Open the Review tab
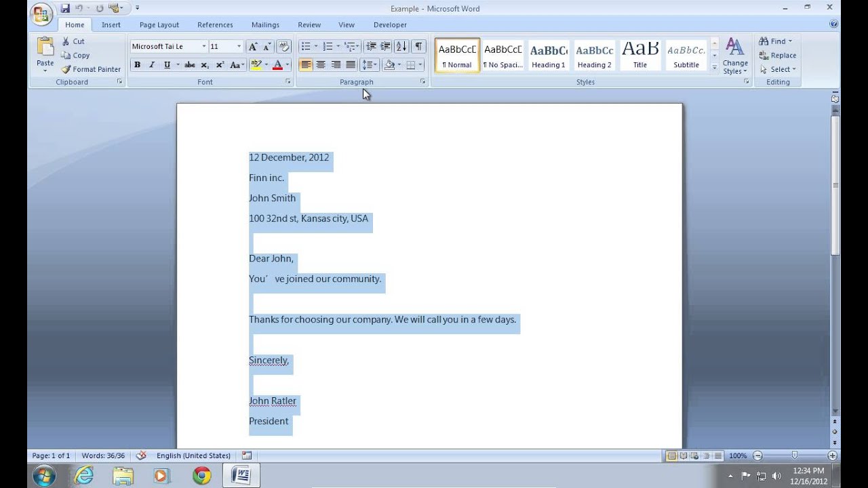Screen dimensions: 868x488 point(309,25)
